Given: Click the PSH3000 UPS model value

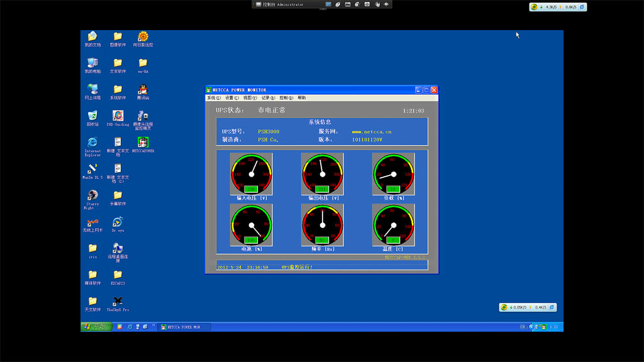Looking at the screenshot, I should [x=269, y=132].
